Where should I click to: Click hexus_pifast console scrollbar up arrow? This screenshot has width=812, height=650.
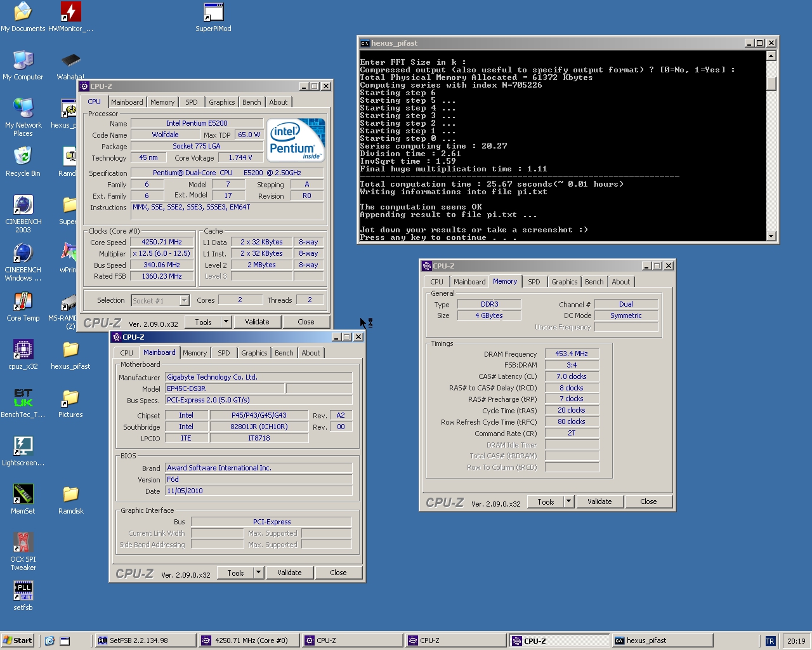click(x=771, y=56)
